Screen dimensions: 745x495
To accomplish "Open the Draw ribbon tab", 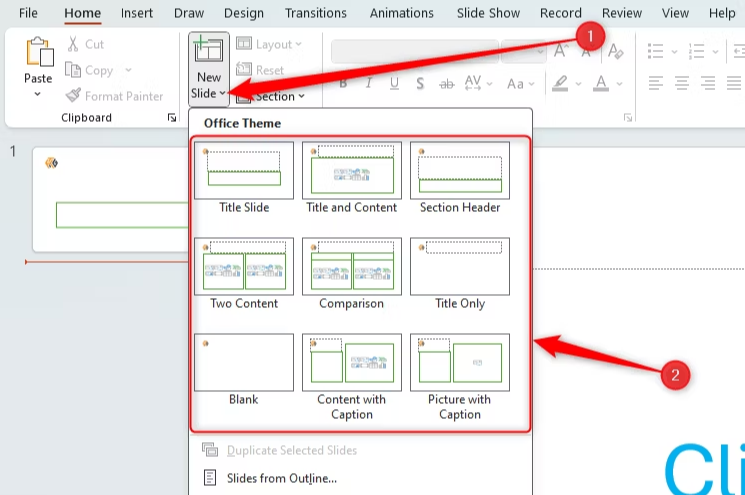I will click(189, 13).
